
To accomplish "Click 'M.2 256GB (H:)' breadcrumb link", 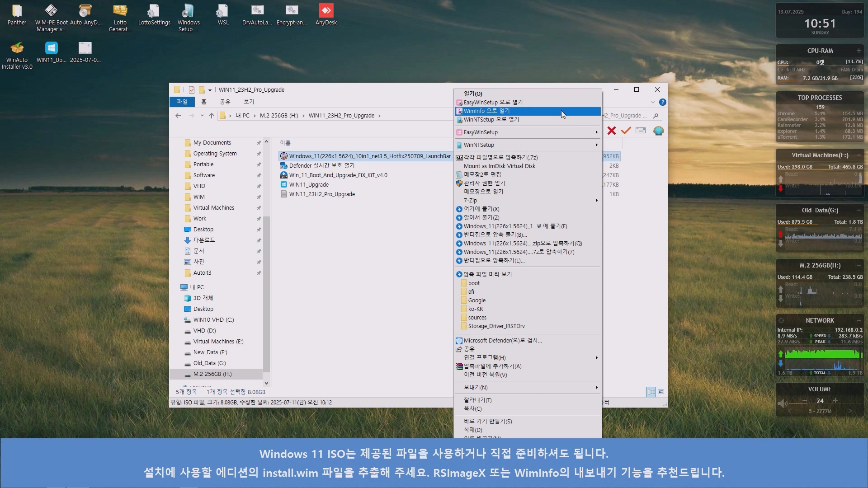I will pyautogui.click(x=279, y=116).
